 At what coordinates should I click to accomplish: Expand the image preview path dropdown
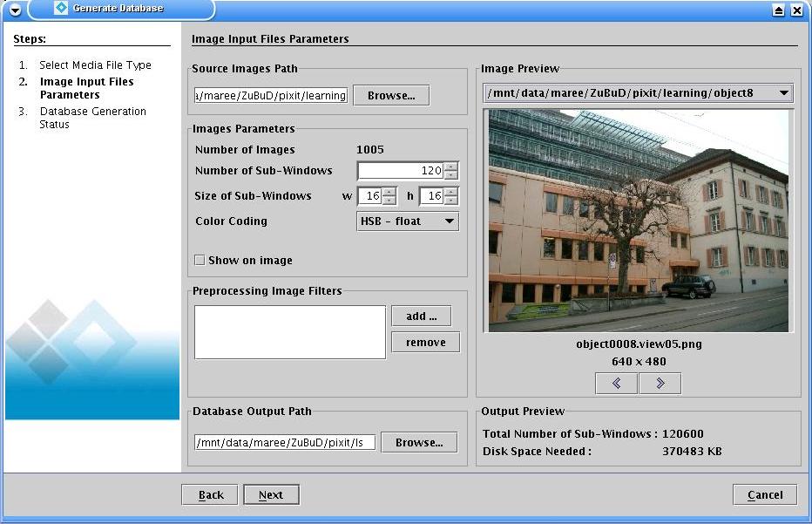[x=783, y=92]
